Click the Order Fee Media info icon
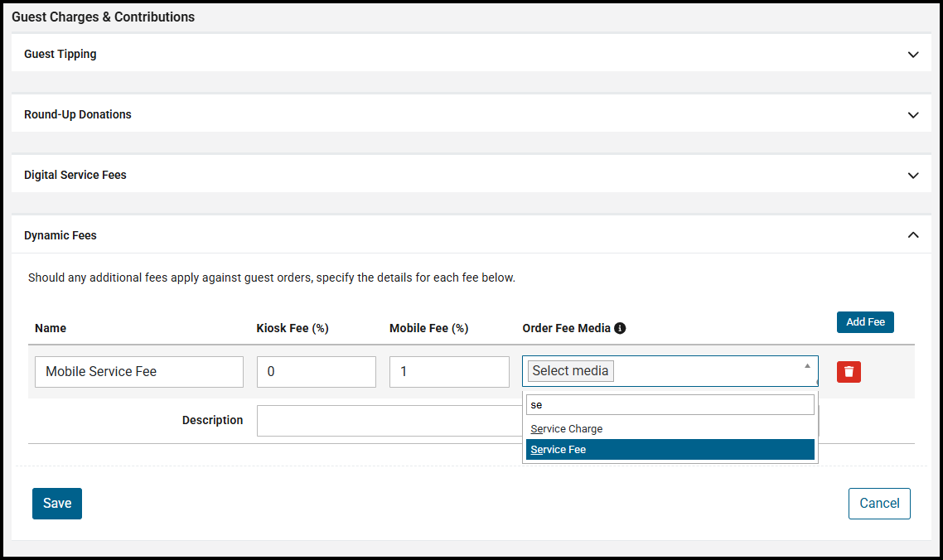 [x=620, y=328]
